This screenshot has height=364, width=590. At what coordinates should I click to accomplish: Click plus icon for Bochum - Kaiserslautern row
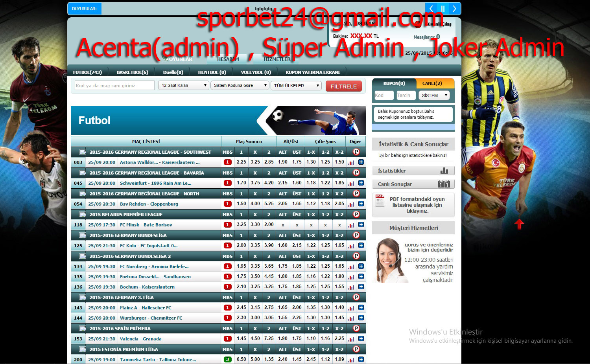click(x=361, y=287)
